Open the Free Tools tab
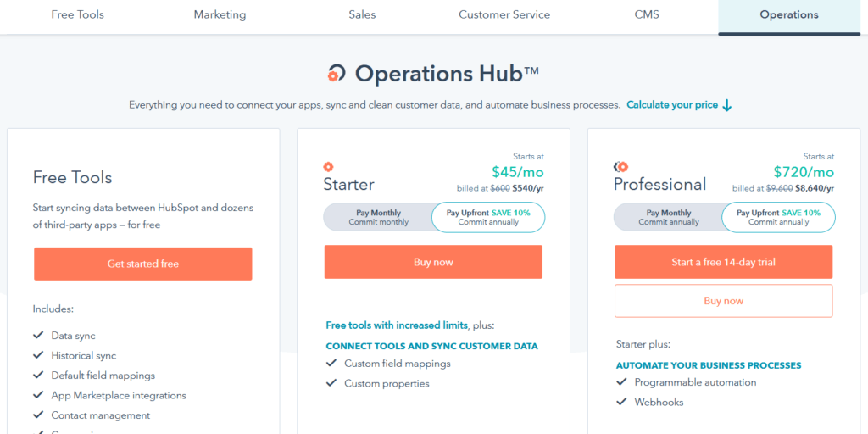This screenshot has width=868, height=434. 77,15
